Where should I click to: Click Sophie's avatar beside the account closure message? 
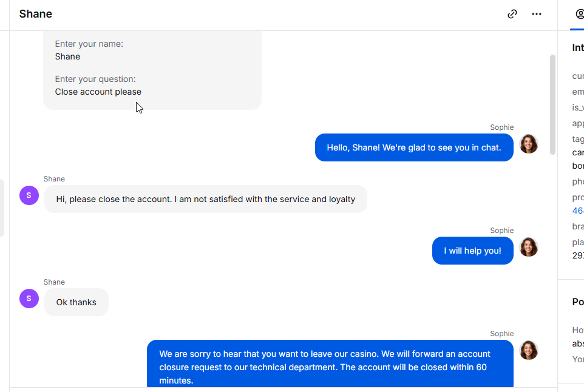pyautogui.click(x=529, y=350)
